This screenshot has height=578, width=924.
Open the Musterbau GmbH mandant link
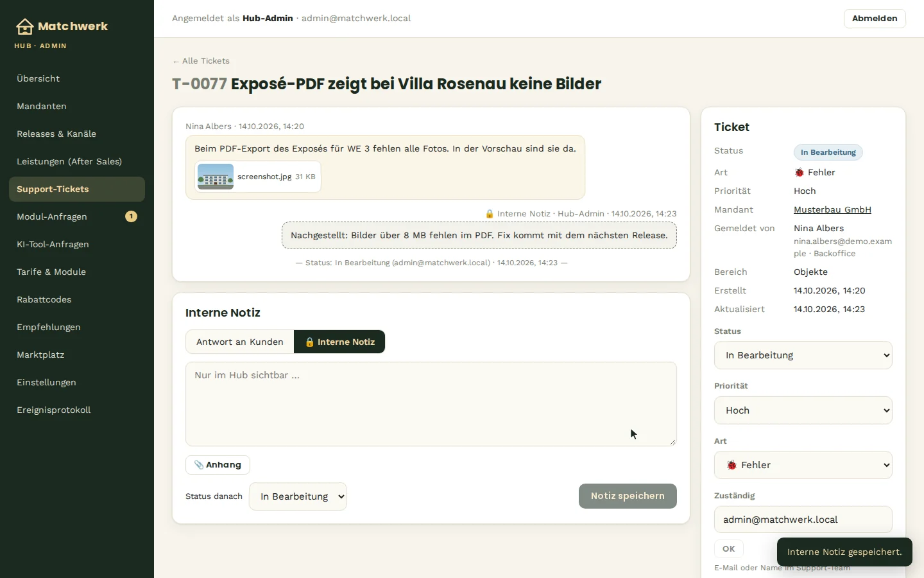[x=832, y=209]
